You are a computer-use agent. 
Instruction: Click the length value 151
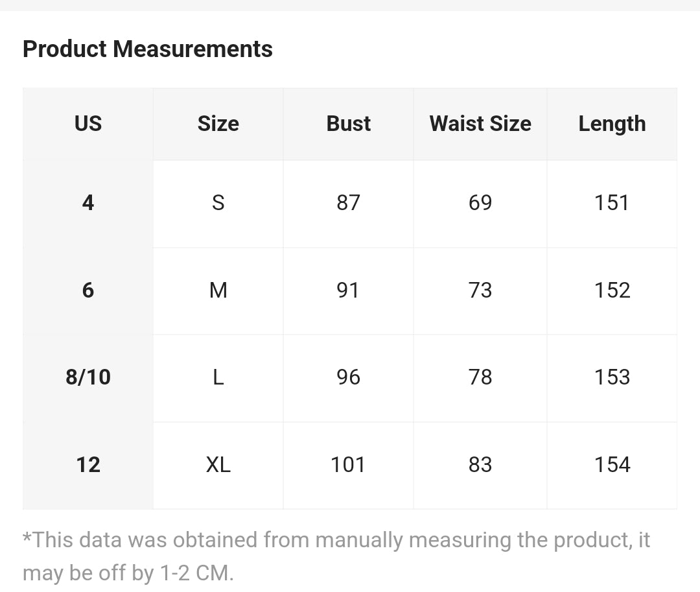point(612,203)
